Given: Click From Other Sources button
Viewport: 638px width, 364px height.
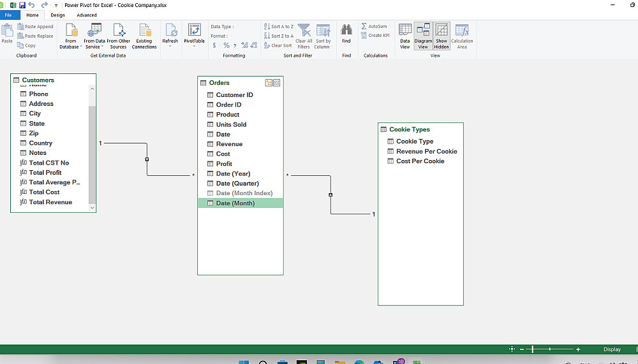Looking at the screenshot, I should (118, 36).
